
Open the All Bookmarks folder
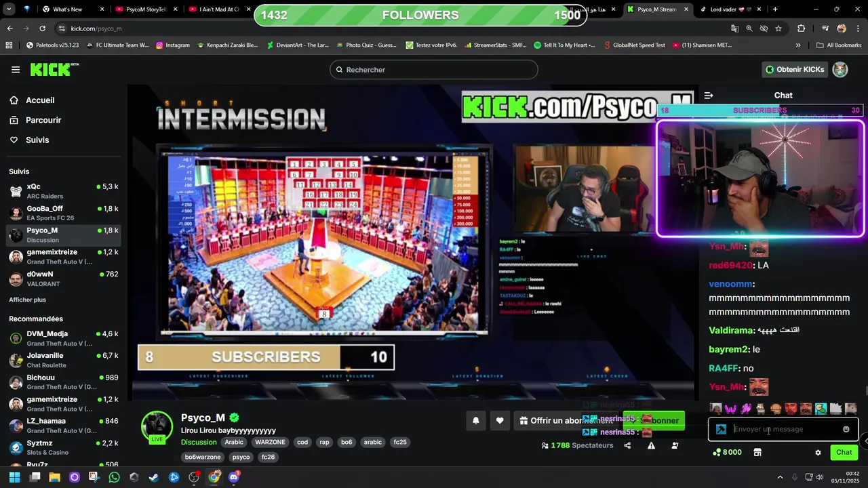coord(839,45)
